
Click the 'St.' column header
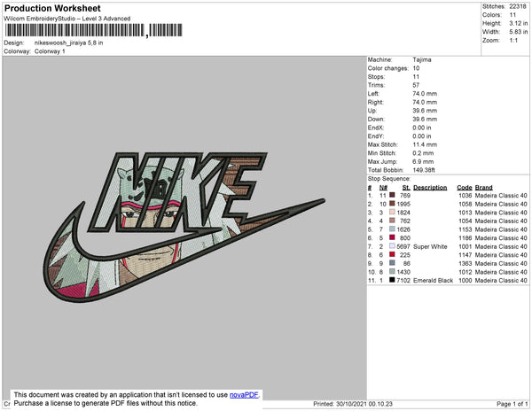coord(406,188)
